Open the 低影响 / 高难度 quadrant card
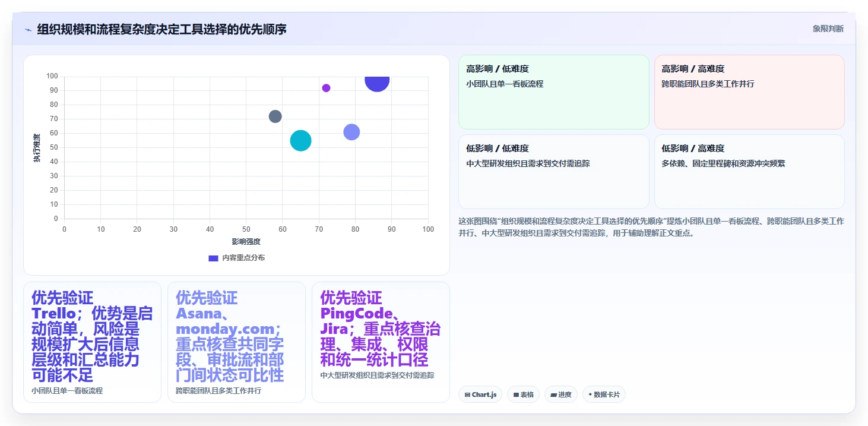The image size is (868, 426). pos(749,172)
